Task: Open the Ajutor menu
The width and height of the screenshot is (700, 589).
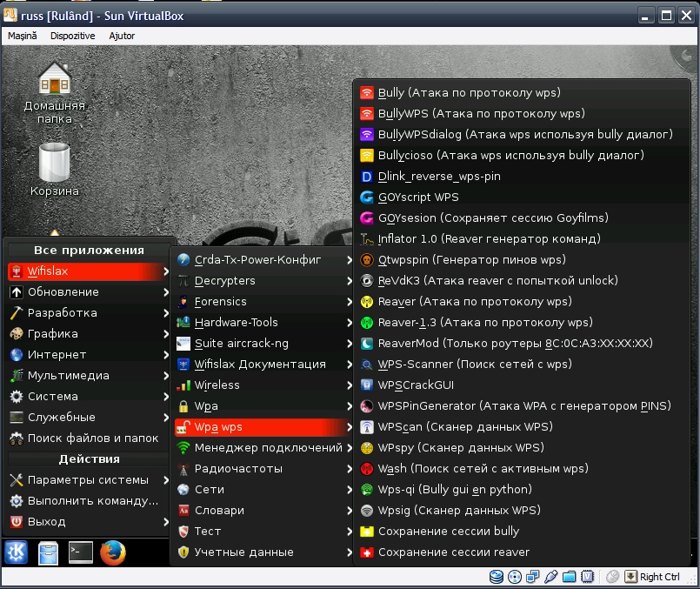Action: [x=122, y=36]
